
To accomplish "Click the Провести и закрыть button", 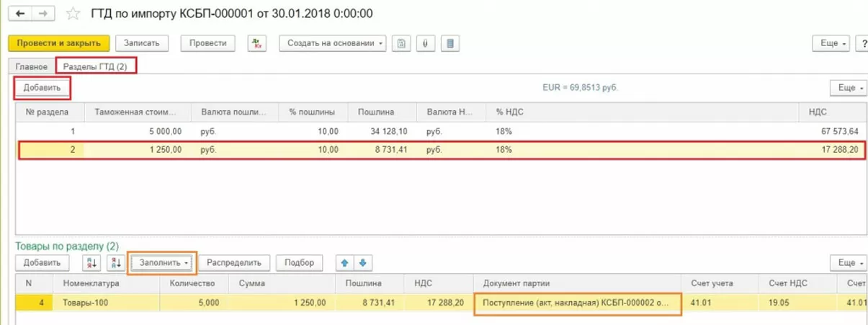I will (x=59, y=43).
